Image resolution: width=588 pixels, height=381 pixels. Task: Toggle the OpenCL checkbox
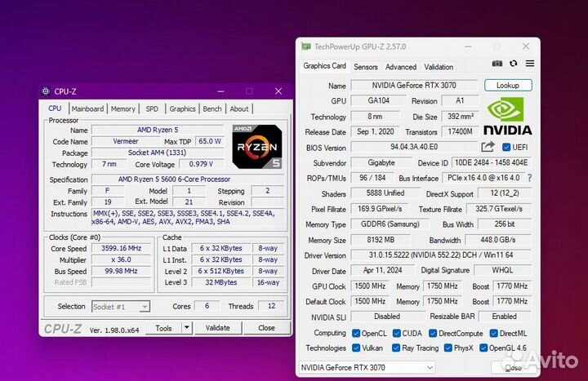coord(356,333)
